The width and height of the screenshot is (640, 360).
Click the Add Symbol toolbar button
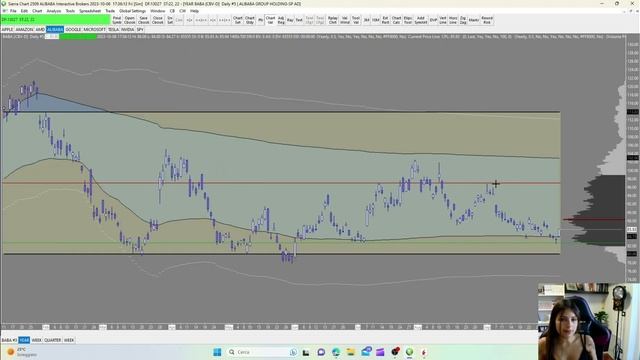coord(421,20)
